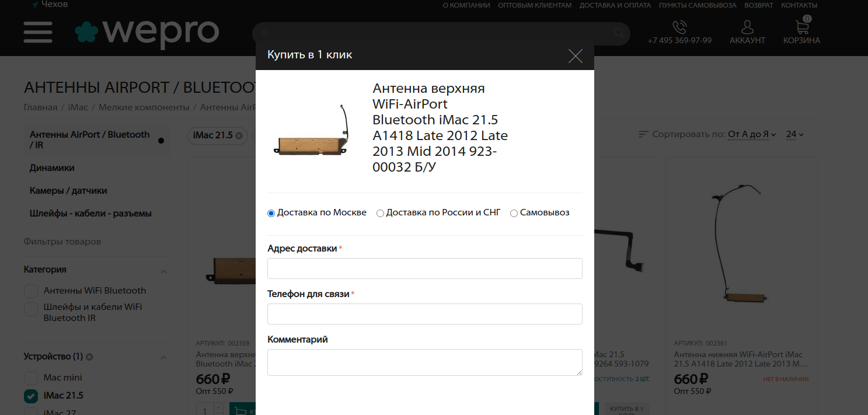This screenshot has width=868, height=415.
Task: Uncheck the iMac 21.5 device checkbox
Action: pos(31,396)
